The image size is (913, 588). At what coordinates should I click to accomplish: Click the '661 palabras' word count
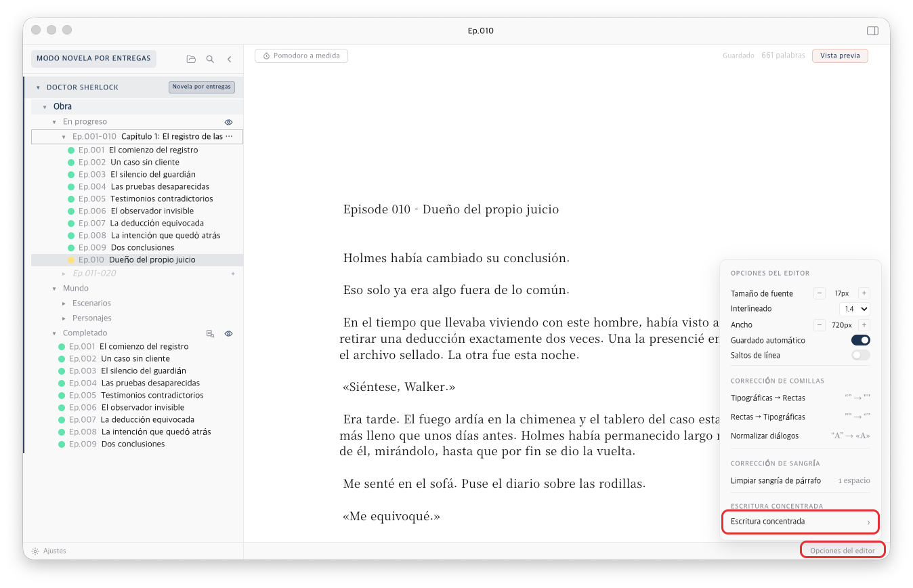point(783,56)
